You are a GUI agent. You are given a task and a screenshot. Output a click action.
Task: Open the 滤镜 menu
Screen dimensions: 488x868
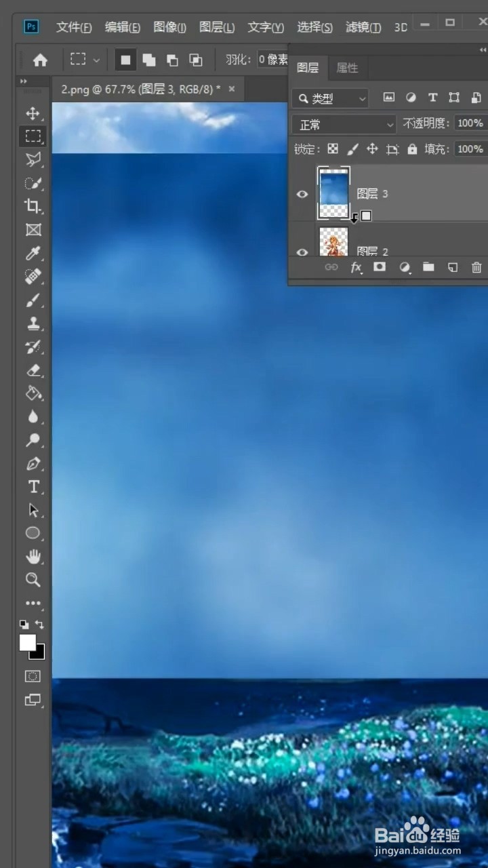[363, 27]
